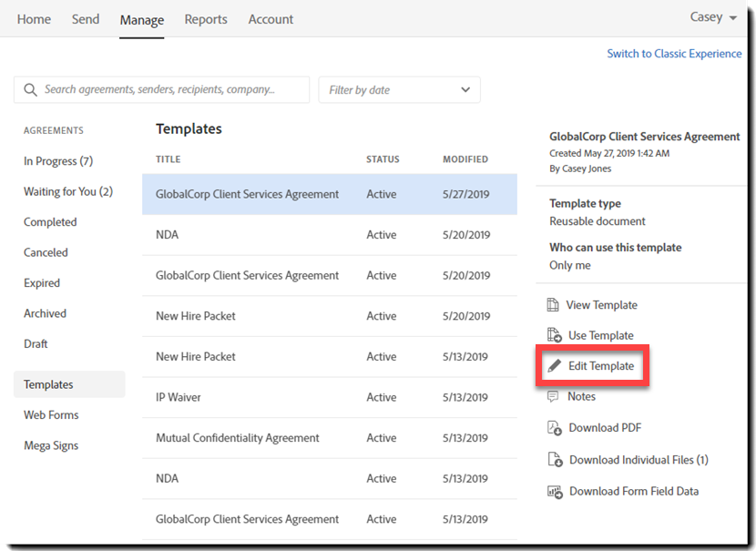Expand the Casey account menu
This screenshot has width=756, height=551.
tap(713, 17)
